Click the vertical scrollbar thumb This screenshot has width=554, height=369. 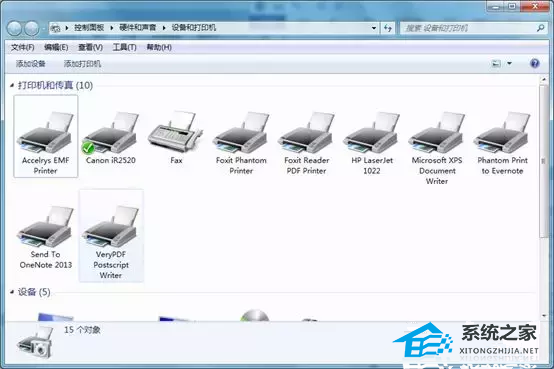[544, 161]
